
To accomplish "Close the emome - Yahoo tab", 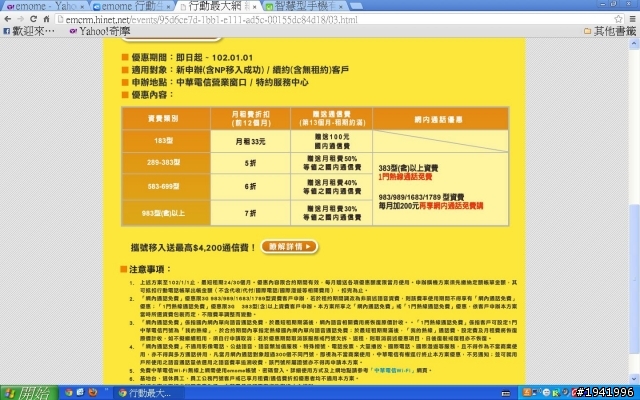I will point(82,7).
